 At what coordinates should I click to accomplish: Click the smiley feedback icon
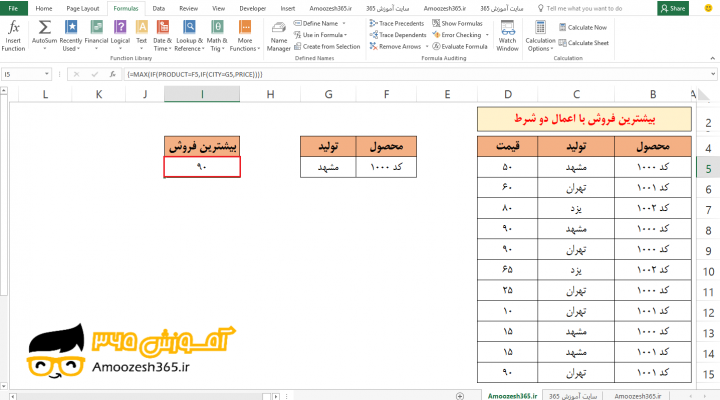coord(708,8)
